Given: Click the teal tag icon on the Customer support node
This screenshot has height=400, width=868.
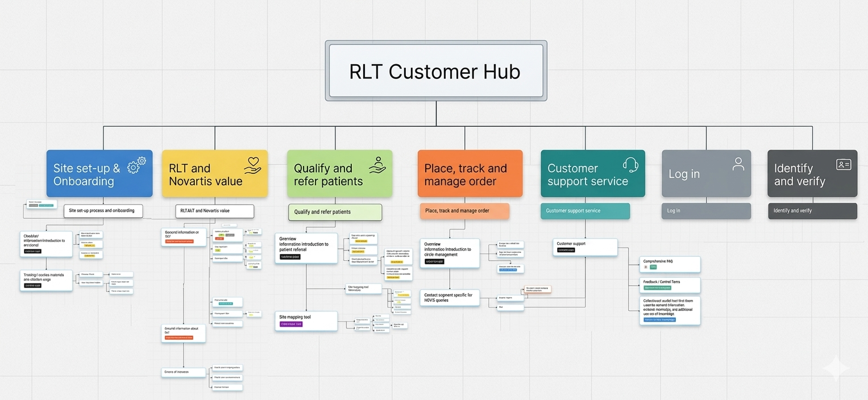Looking at the screenshot, I should (566, 250).
